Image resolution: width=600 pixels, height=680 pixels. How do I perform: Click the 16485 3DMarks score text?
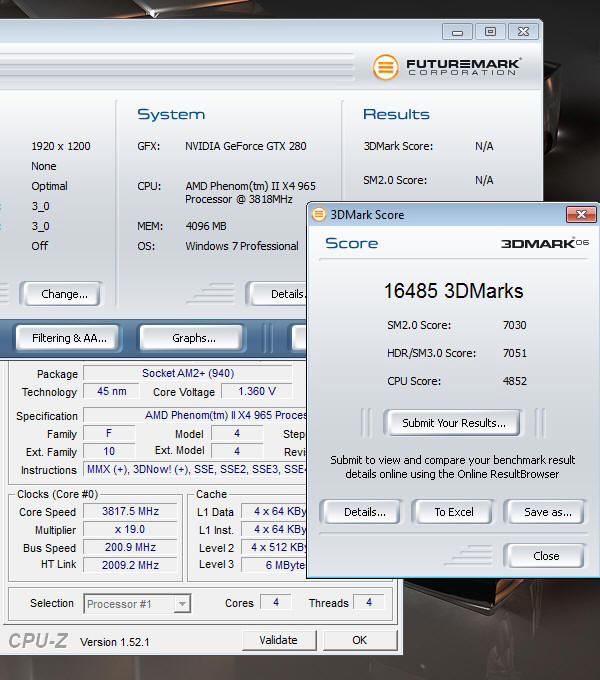coord(453,291)
